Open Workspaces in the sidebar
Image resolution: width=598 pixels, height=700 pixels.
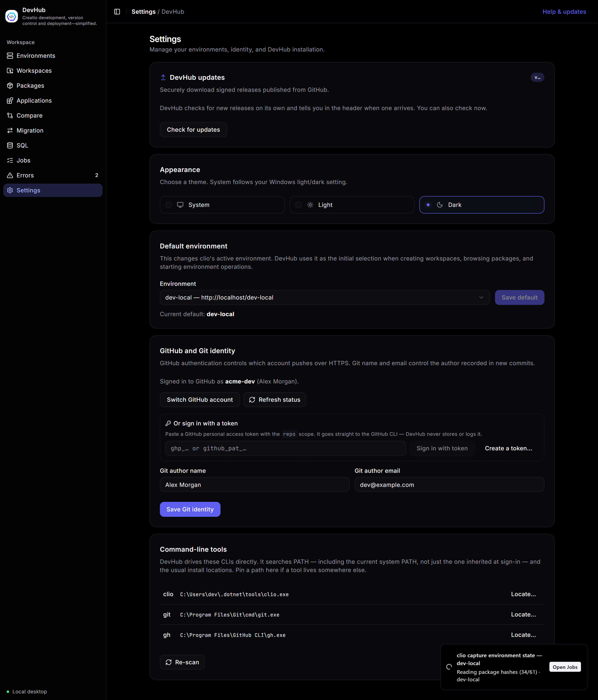[53, 71]
